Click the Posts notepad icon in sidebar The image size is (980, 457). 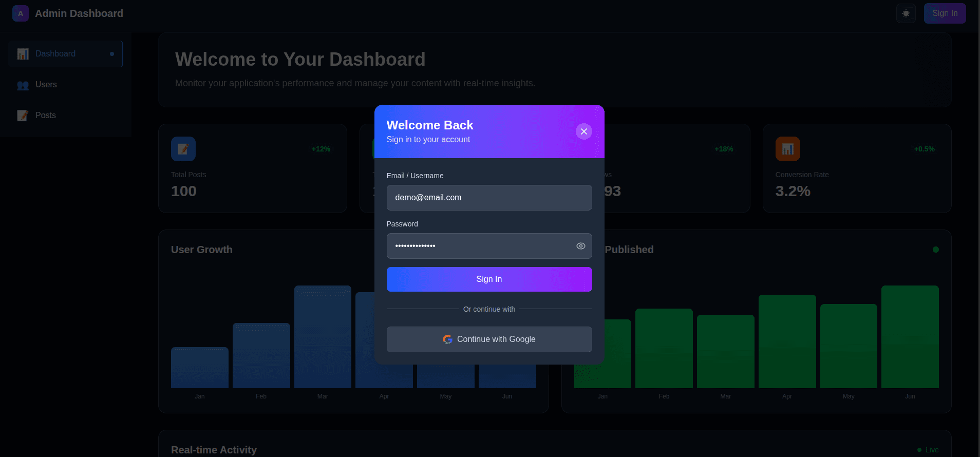click(23, 116)
